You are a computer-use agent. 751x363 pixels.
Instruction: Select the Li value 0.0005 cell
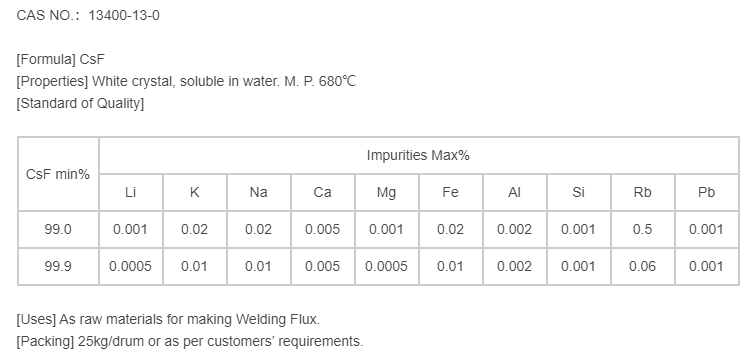coord(131,266)
